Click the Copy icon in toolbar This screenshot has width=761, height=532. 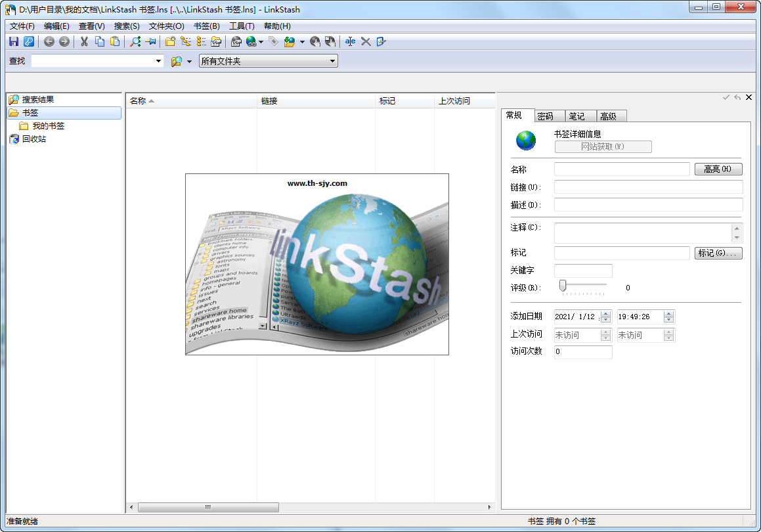point(100,42)
